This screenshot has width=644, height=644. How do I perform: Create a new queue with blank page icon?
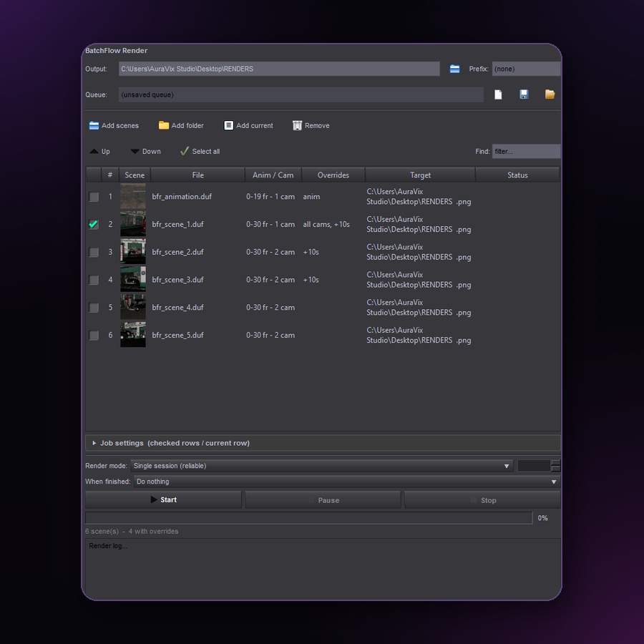[498, 95]
